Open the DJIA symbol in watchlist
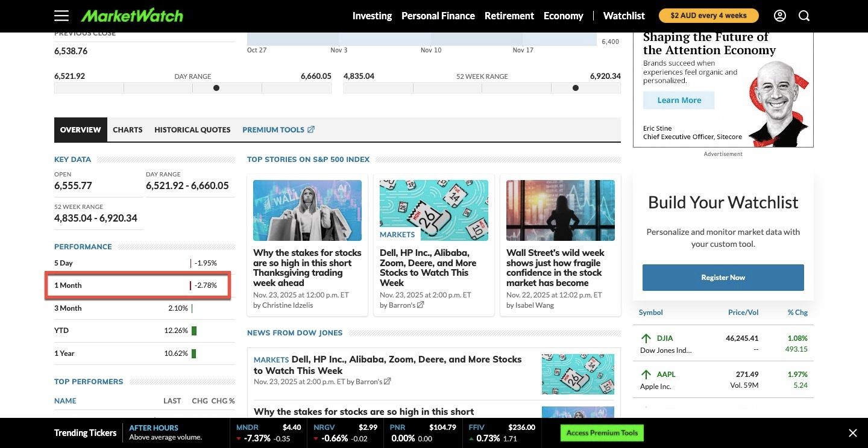The width and height of the screenshot is (868, 448). tap(665, 338)
